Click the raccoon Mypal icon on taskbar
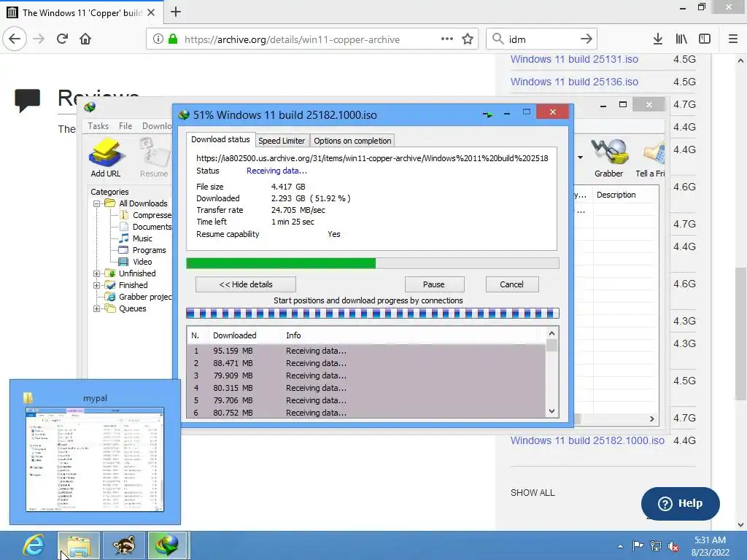Image resolution: width=747 pixels, height=560 pixels. coord(123,545)
